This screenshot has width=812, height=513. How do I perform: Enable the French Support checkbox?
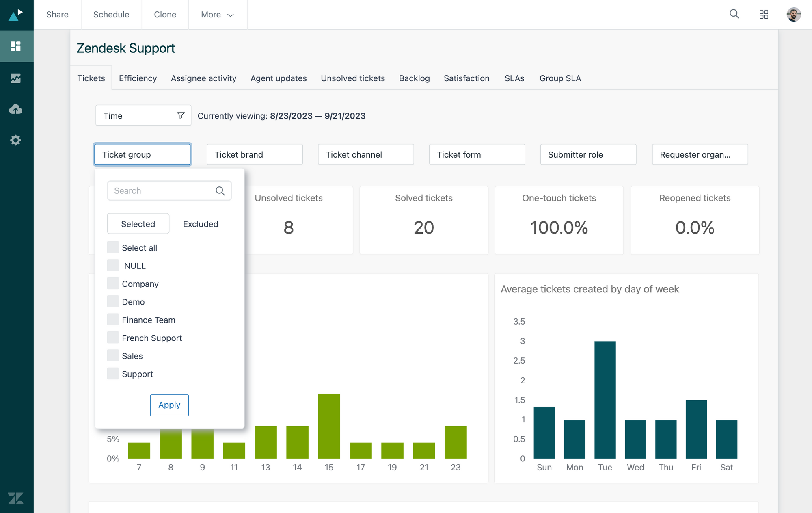113,338
